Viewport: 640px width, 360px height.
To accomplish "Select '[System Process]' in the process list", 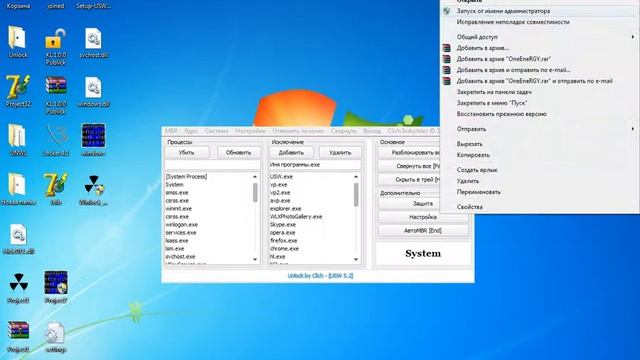I will [186, 177].
